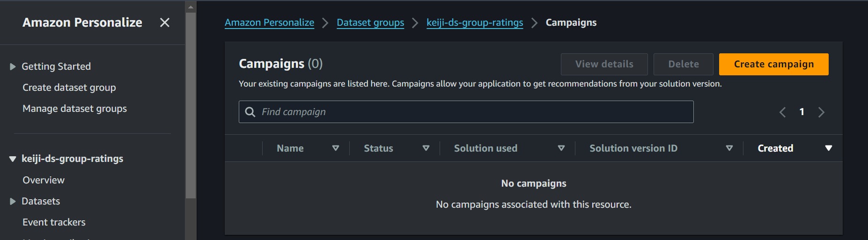Click the Find campaign search field
Screen dimensions: 868x240
pyautogui.click(x=473, y=112)
